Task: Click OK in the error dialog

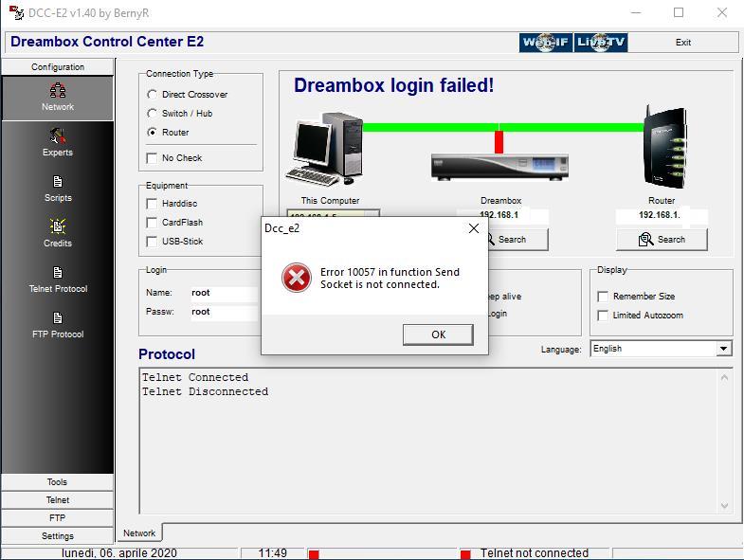Action: [438, 334]
